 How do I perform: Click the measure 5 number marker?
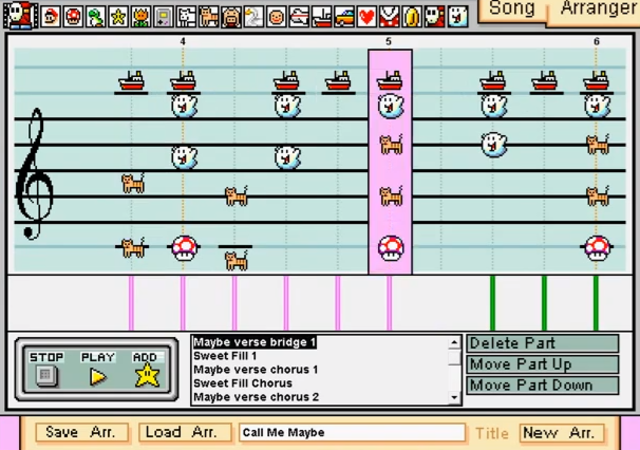[389, 41]
